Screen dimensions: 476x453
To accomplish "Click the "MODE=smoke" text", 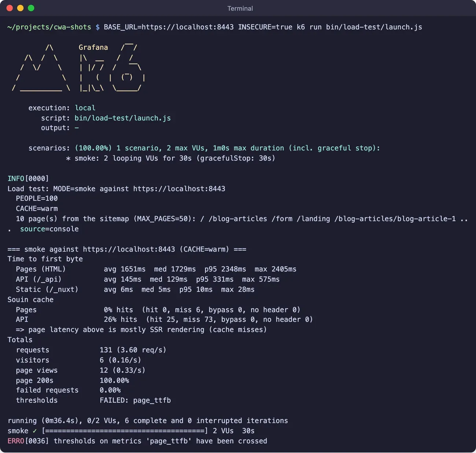I will [74, 189].
